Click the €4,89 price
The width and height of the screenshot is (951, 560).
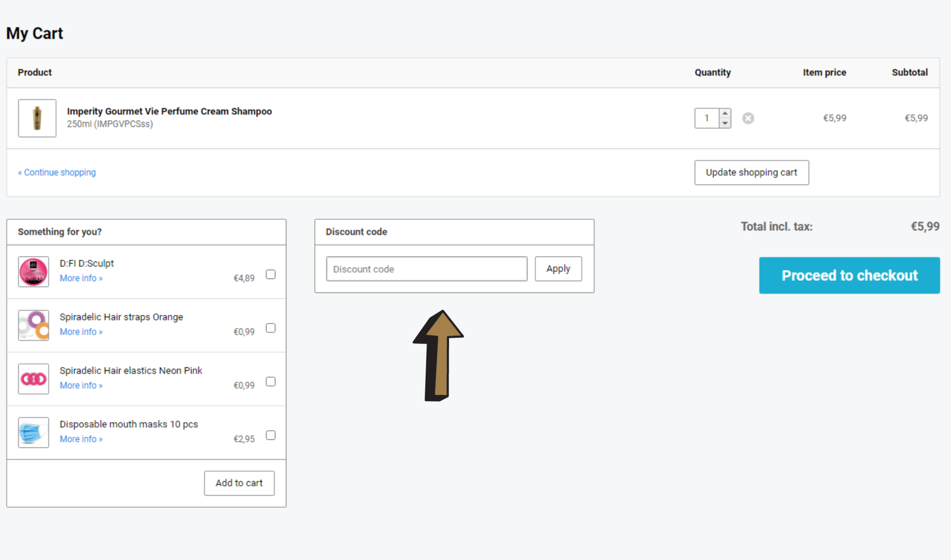point(244,278)
